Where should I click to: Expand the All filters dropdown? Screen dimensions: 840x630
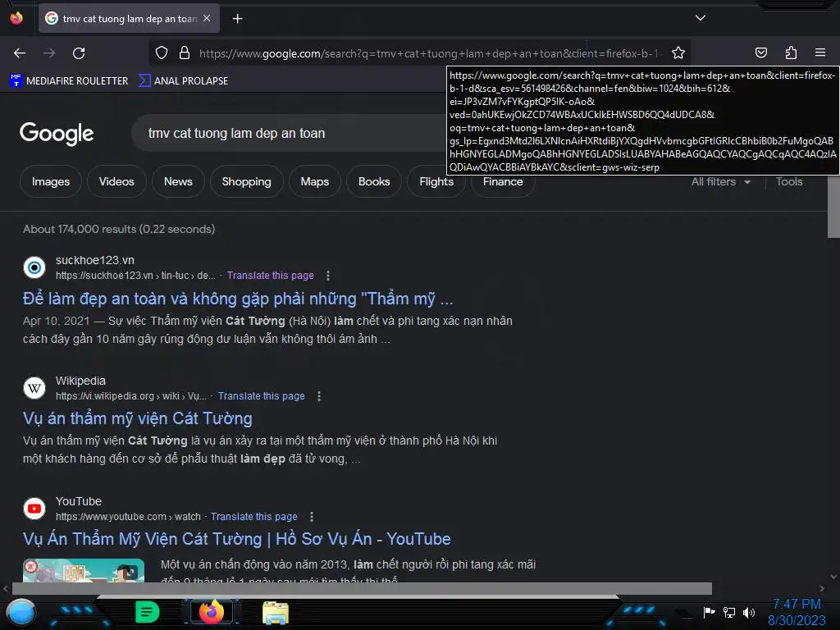(720, 181)
